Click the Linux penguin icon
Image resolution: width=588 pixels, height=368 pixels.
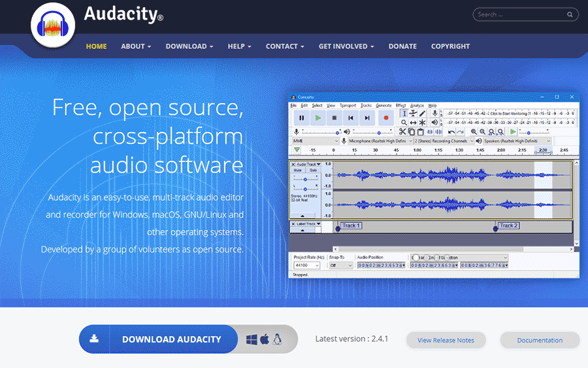tap(277, 339)
